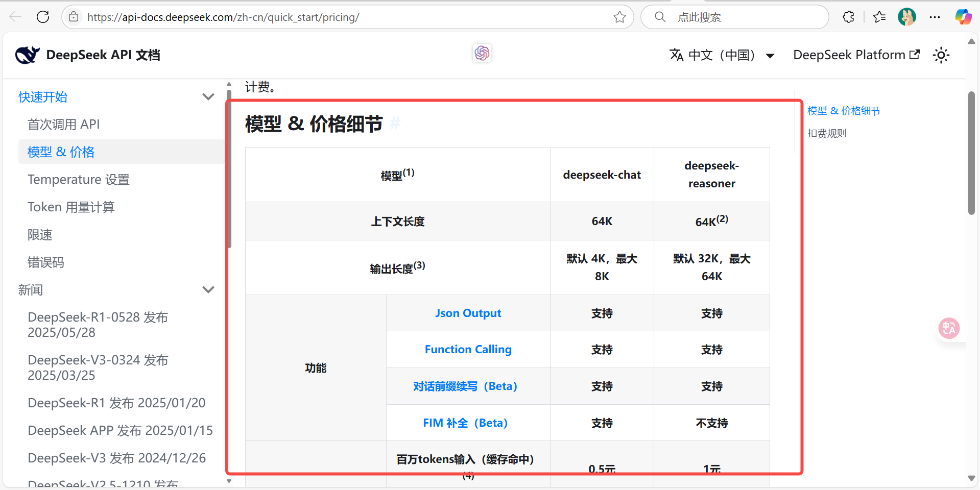
Task: Click the 输出长度 row label
Action: (x=397, y=267)
